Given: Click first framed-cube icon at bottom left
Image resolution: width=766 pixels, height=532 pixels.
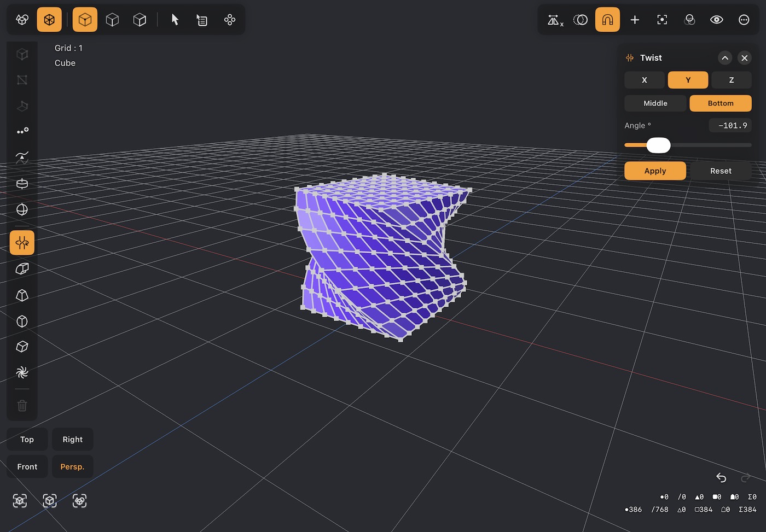Looking at the screenshot, I should click(x=20, y=501).
